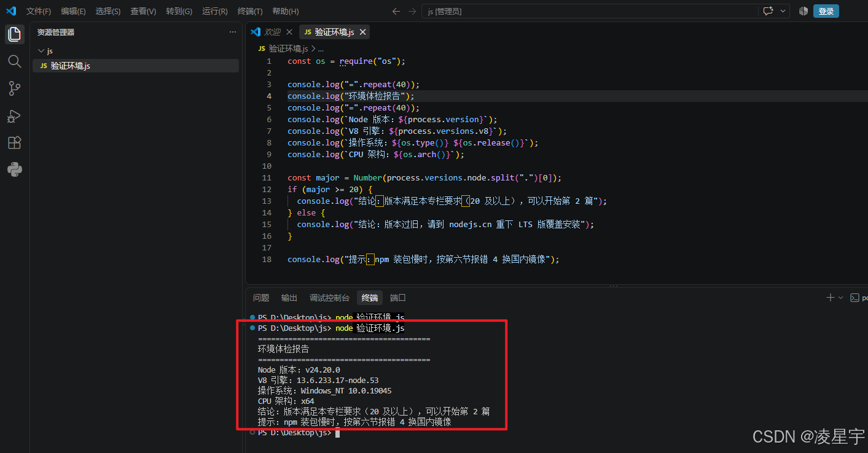Image resolution: width=868 pixels, height=453 pixels.
Task: Open the 选择(S) menu
Action: tap(108, 11)
